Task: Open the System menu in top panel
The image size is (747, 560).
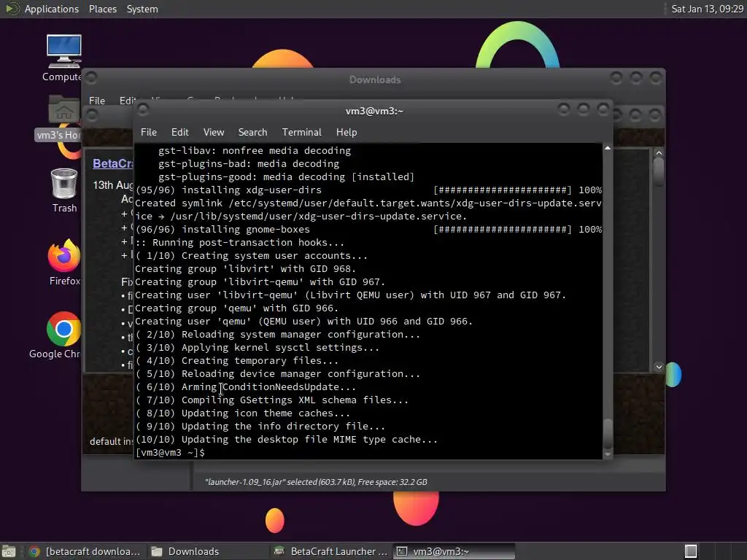Action: click(142, 9)
